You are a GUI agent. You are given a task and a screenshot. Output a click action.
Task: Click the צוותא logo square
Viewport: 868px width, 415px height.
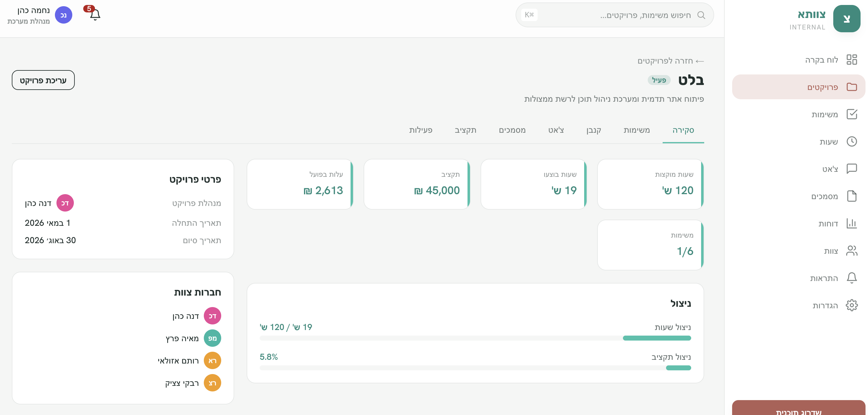pyautogui.click(x=846, y=19)
